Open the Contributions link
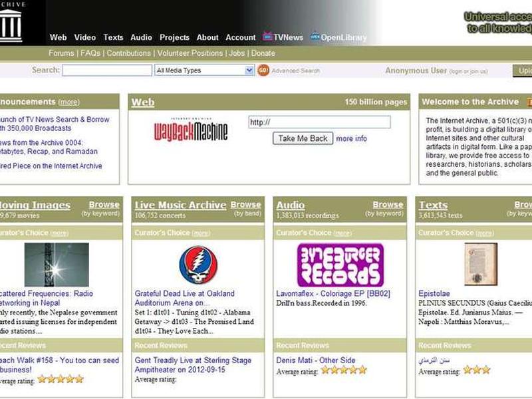Screen dimensions: 532x399 click(128, 53)
